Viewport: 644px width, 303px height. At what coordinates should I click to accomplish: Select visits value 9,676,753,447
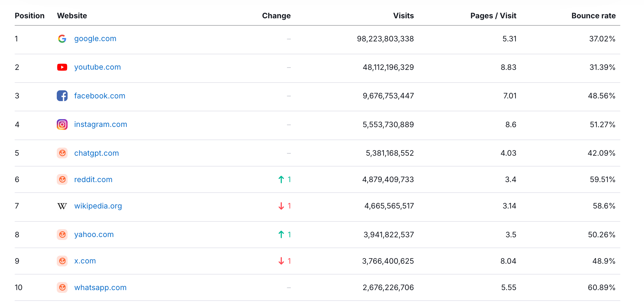click(x=388, y=96)
